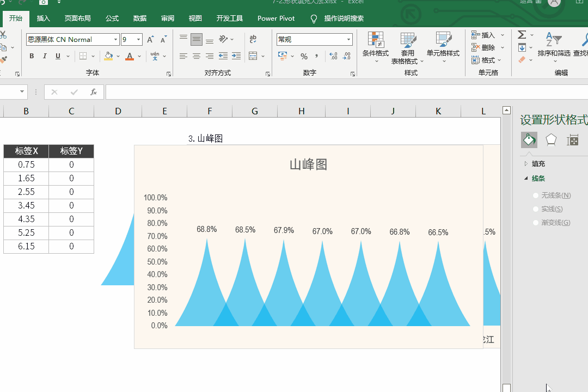Click the Bold formatting button

[x=32, y=56]
